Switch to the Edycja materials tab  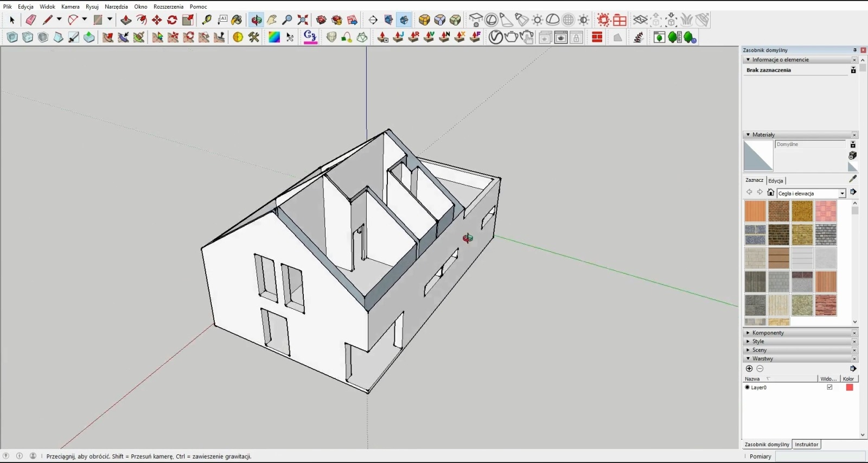[776, 181]
